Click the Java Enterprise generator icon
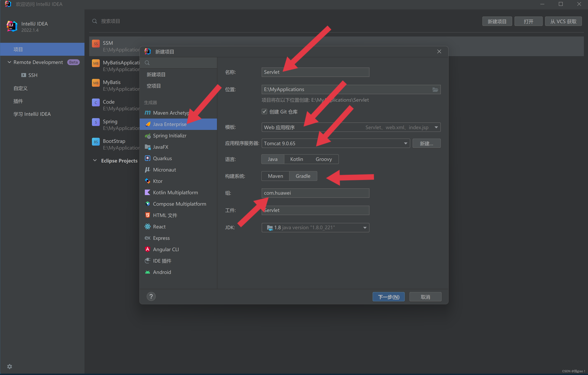The width and height of the screenshot is (588, 375). point(147,124)
